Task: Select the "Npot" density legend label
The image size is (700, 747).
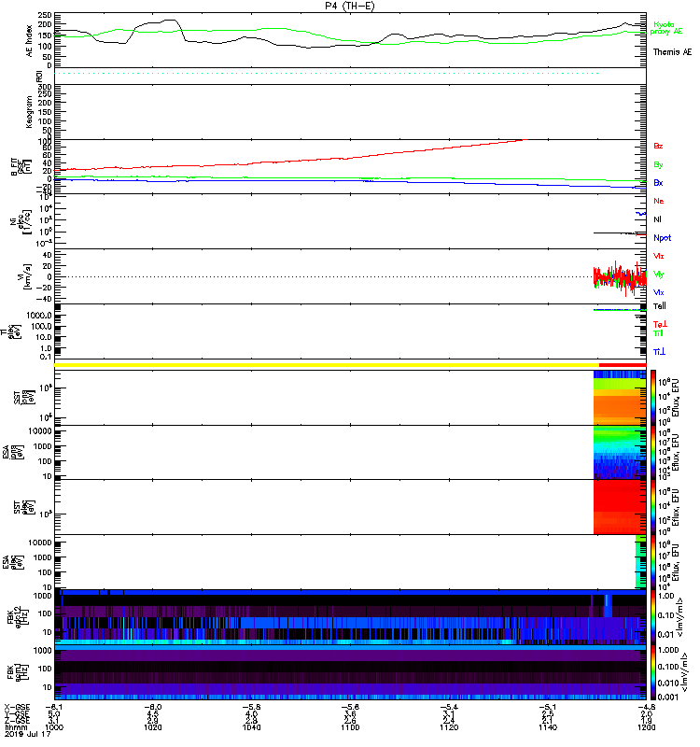Action: click(x=662, y=237)
